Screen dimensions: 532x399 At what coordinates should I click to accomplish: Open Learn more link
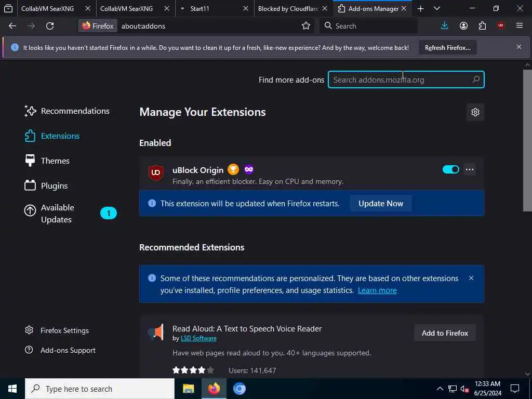click(x=377, y=290)
